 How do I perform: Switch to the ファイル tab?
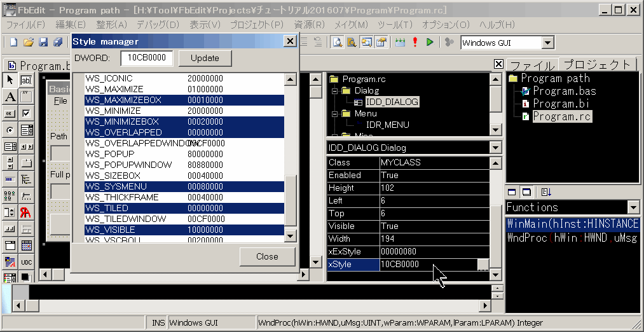532,66
